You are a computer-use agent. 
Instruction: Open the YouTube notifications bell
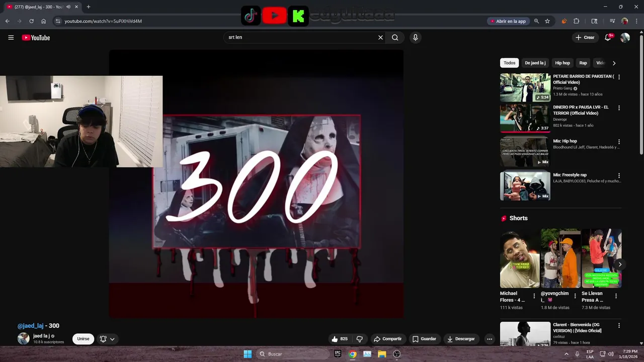pyautogui.click(x=608, y=37)
